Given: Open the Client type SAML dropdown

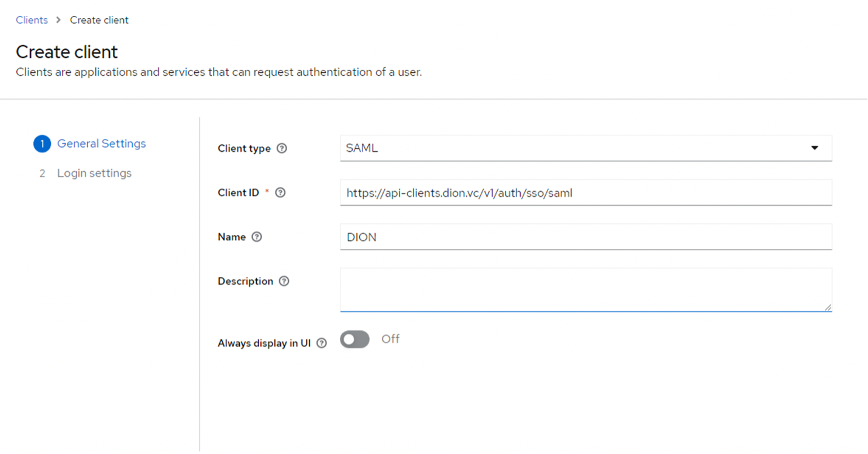Looking at the screenshot, I should click(x=586, y=148).
